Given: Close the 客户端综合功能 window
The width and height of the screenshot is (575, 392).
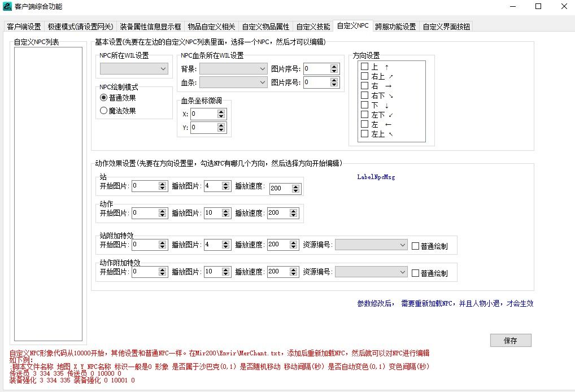Looking at the screenshot, I should click(564, 6).
